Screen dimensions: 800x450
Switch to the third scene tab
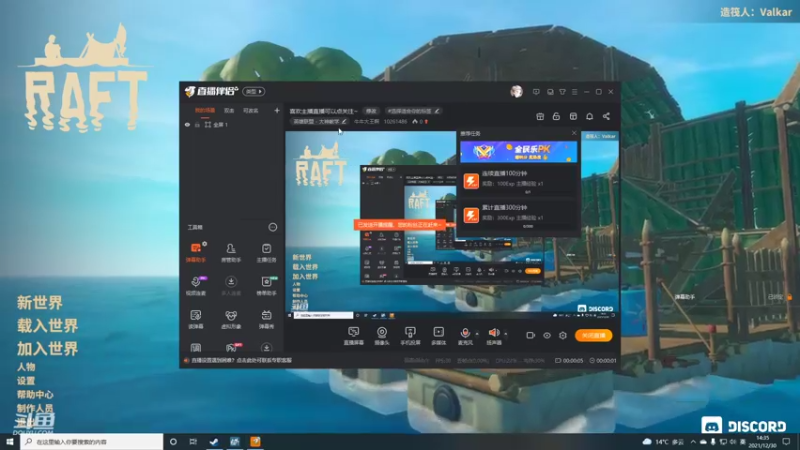251,111
